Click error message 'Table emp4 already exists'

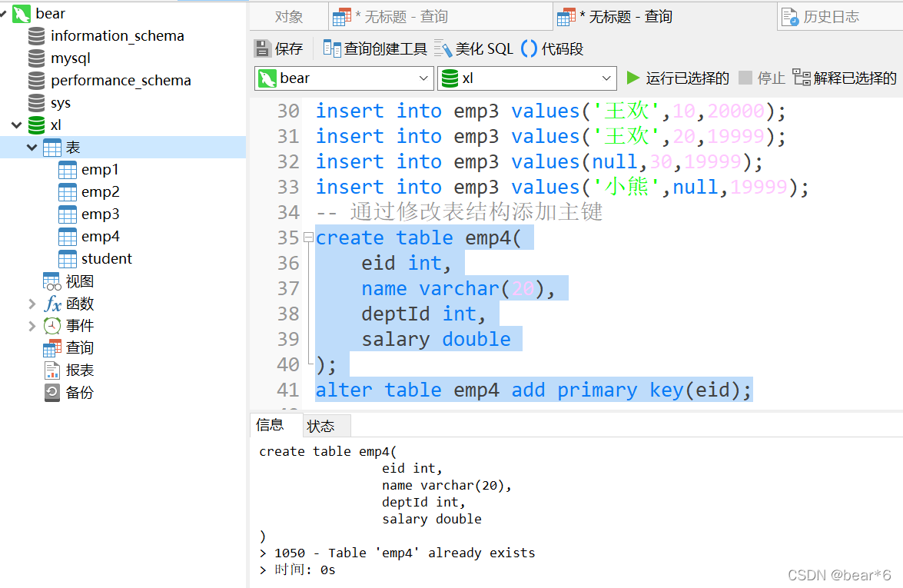pos(432,553)
